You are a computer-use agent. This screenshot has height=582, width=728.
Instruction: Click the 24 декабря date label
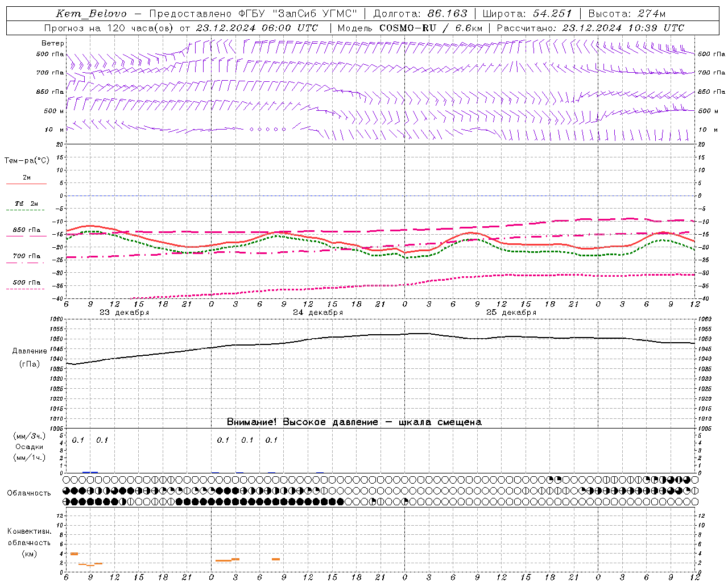pos(318,313)
